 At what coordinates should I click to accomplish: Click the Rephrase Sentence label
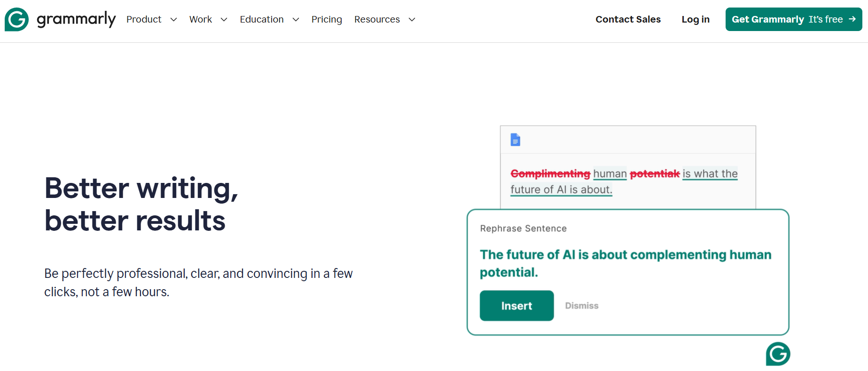point(524,229)
